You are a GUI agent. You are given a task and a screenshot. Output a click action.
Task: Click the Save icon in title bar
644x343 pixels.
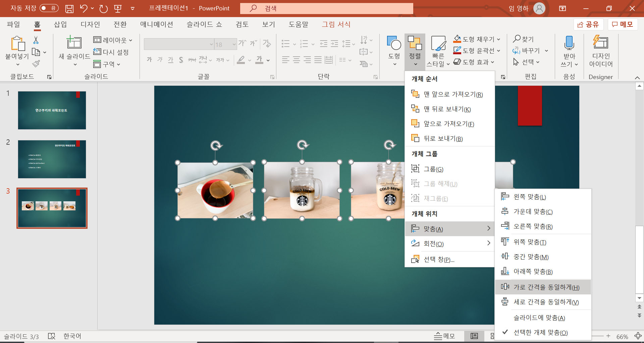(x=69, y=8)
